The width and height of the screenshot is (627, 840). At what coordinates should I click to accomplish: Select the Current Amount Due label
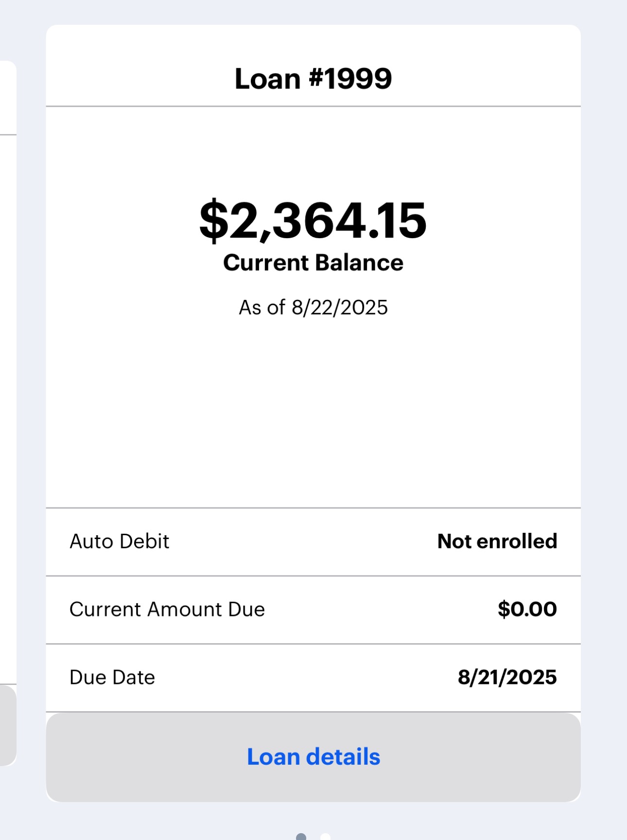pyautogui.click(x=167, y=609)
